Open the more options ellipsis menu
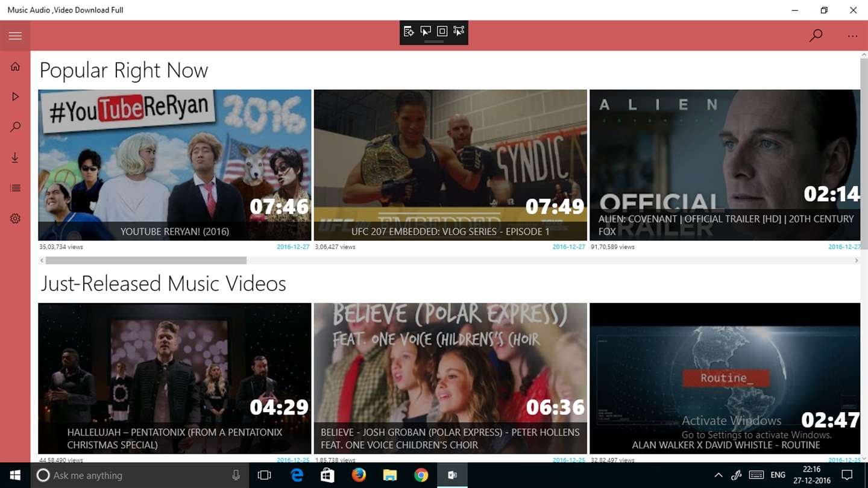 click(852, 36)
